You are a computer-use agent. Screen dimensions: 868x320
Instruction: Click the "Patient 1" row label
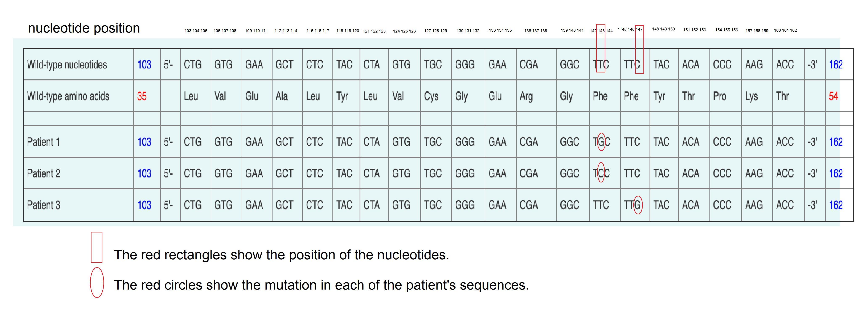[44, 142]
